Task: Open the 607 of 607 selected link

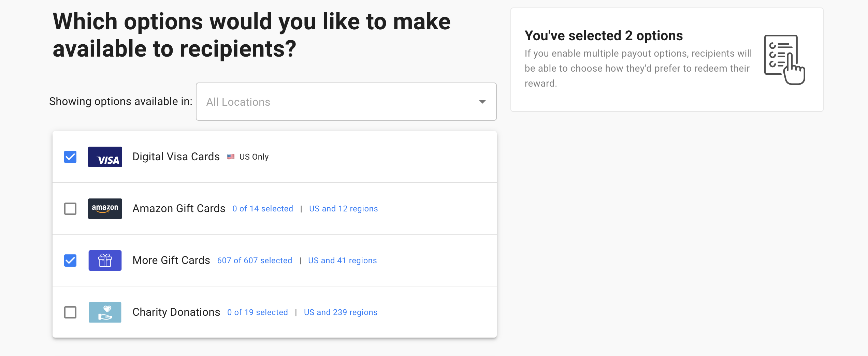Action: [x=255, y=261]
